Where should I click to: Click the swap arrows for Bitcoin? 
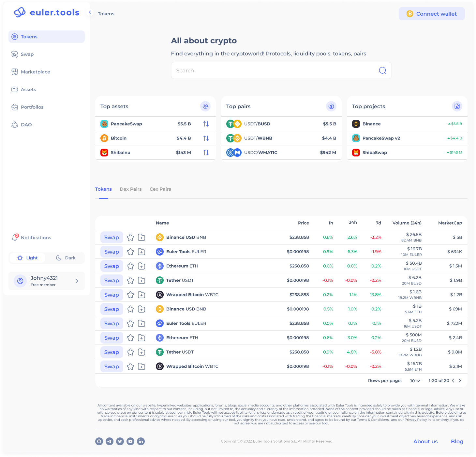[206, 138]
